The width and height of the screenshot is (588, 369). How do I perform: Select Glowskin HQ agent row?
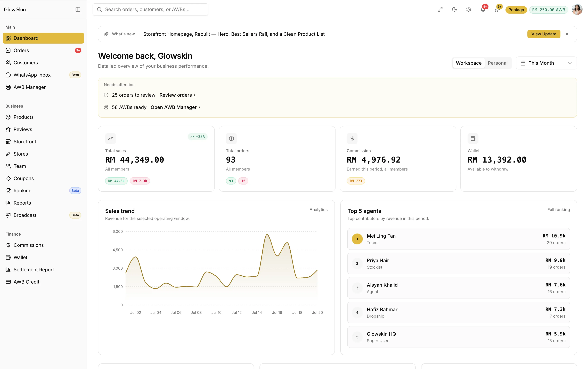[x=459, y=337]
